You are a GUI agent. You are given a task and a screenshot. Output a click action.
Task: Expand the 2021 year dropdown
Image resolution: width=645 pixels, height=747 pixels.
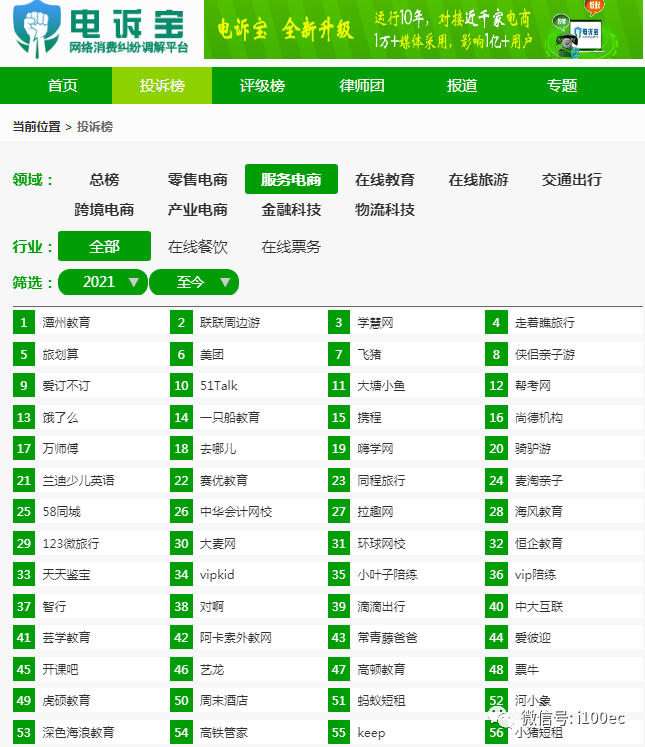103,282
